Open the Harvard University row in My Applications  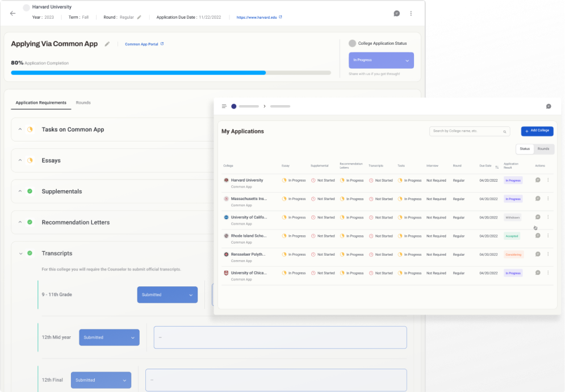pos(387,183)
